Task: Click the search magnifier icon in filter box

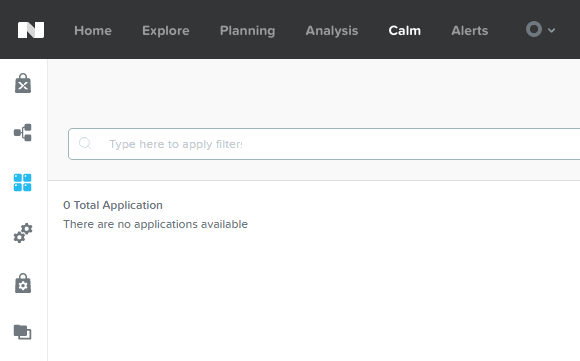Action: pos(85,143)
